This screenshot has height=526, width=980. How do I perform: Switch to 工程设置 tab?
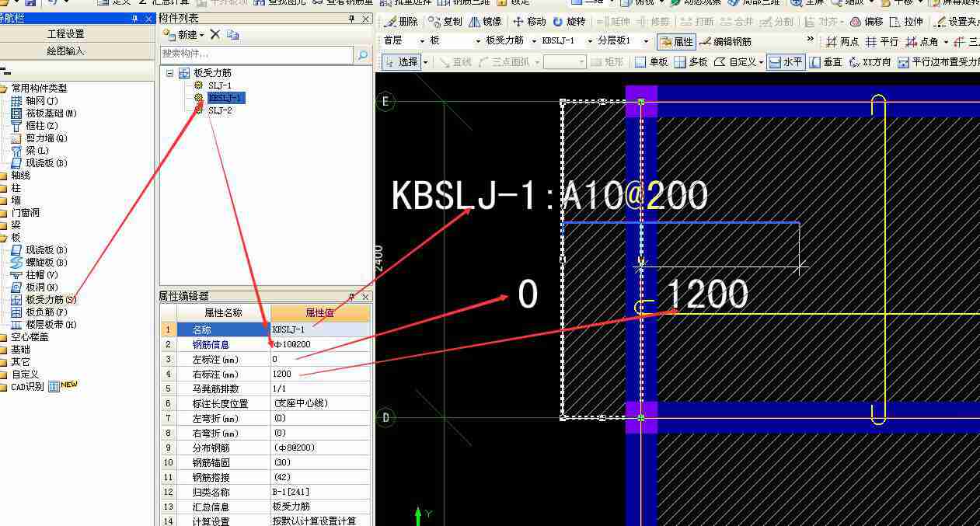click(65, 34)
